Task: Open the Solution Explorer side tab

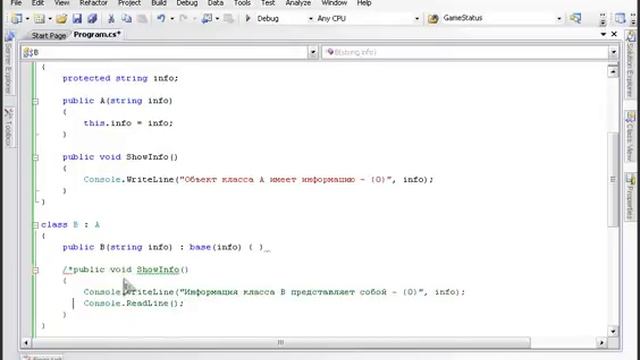Action: [631, 64]
